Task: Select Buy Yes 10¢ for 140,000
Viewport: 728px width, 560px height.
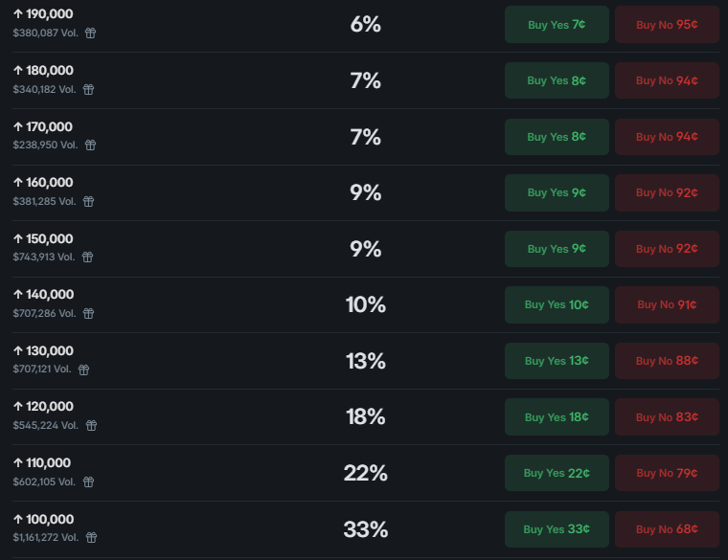Action: tap(557, 304)
